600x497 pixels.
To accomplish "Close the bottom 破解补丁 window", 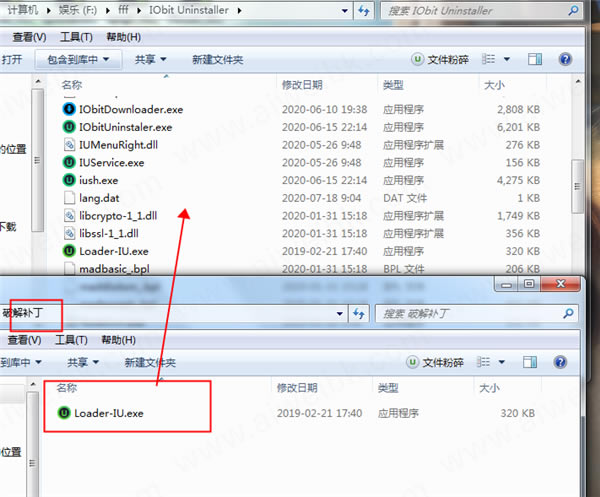I will point(561,284).
